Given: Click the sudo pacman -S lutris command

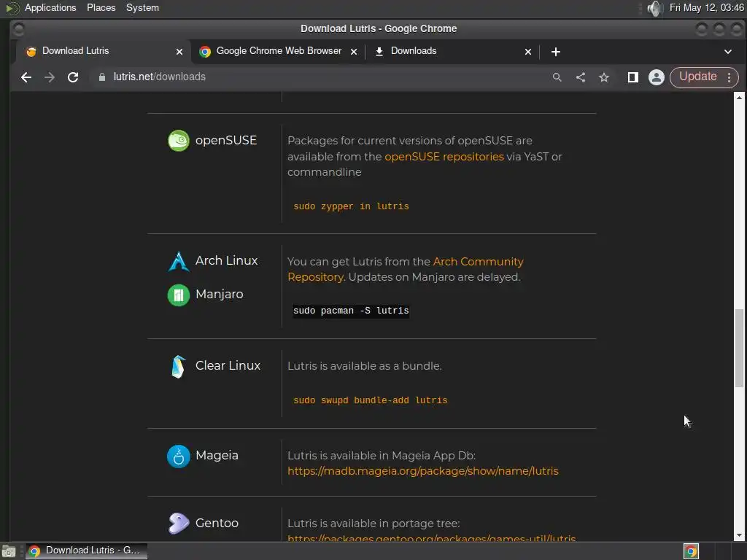Looking at the screenshot, I should click(x=351, y=311).
